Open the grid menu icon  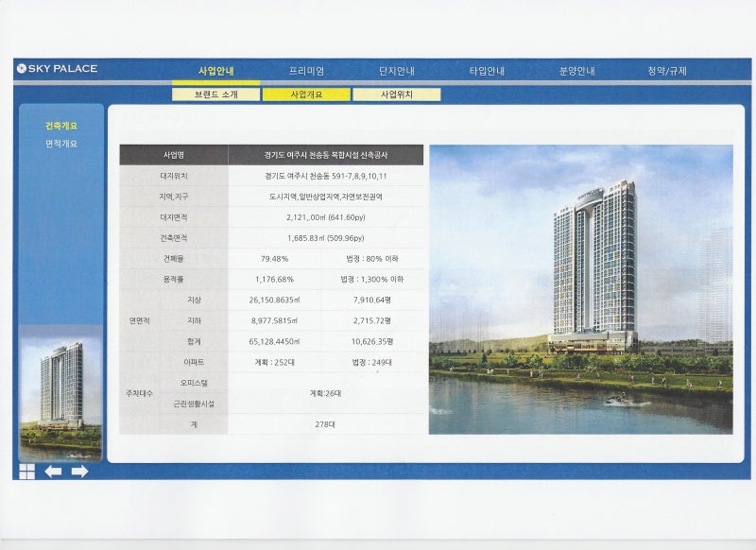[x=27, y=472]
